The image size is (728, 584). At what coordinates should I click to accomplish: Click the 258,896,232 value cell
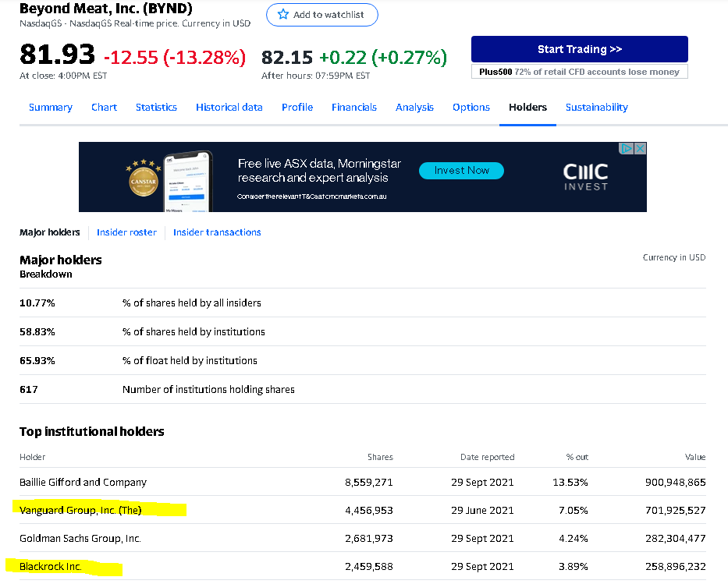676,566
